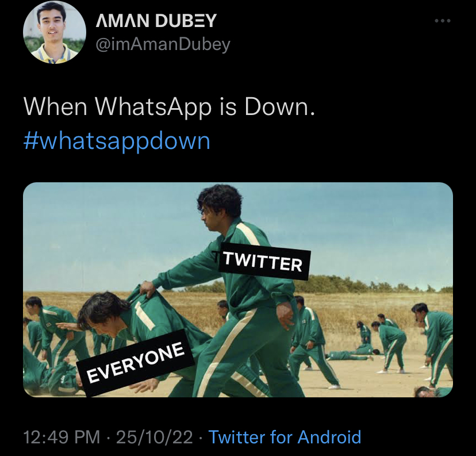Open the Twitter for Android source link
This screenshot has width=476, height=456.
285,437
